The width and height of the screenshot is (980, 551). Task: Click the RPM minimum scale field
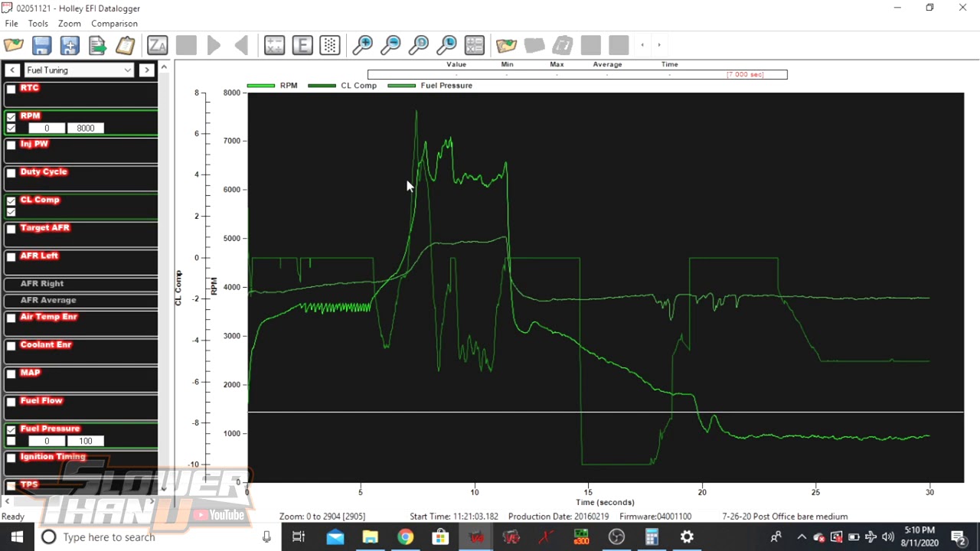pos(47,128)
